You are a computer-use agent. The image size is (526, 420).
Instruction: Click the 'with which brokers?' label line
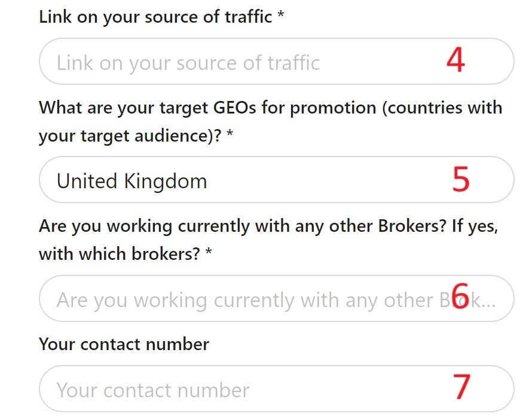(119, 255)
